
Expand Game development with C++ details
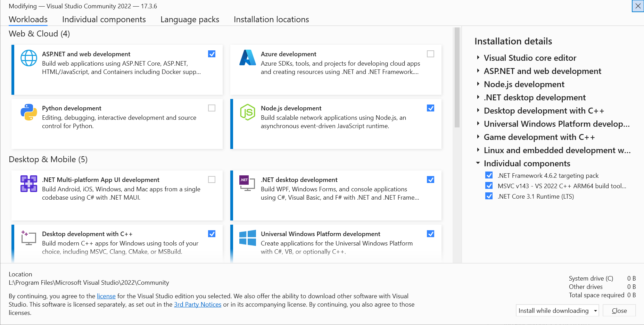pos(478,137)
